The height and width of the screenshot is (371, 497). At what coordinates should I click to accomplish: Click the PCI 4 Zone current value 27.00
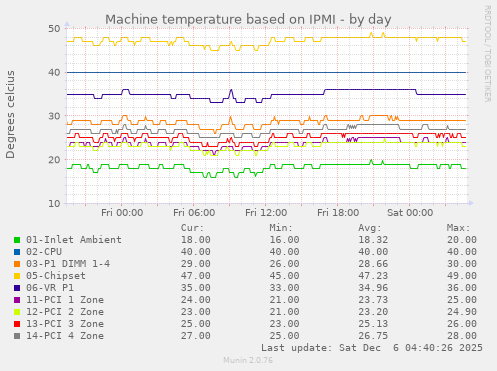[x=196, y=336]
